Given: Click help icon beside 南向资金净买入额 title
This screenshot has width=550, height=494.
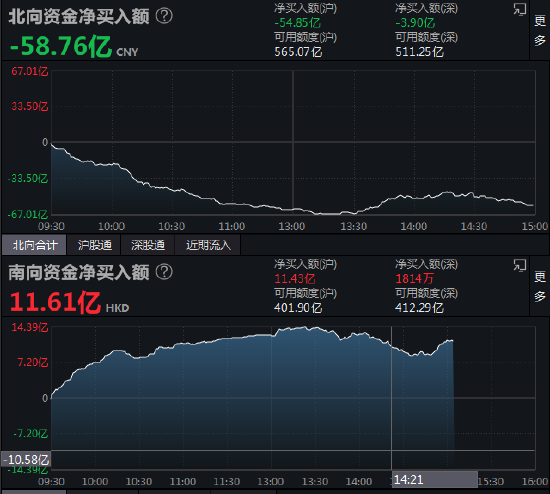Looking at the screenshot, I should coord(164,272).
